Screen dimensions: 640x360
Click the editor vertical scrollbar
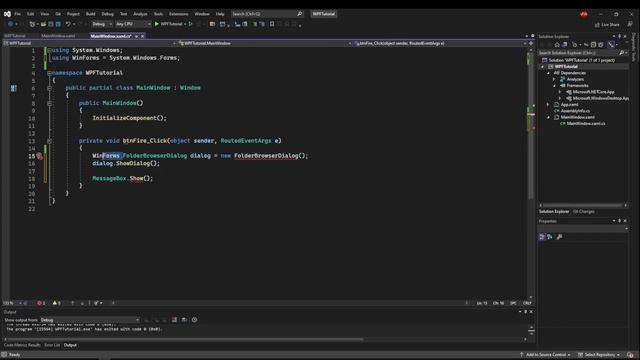pos(531,173)
